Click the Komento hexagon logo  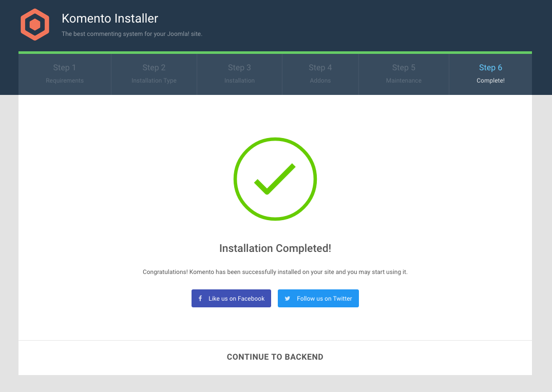point(35,25)
